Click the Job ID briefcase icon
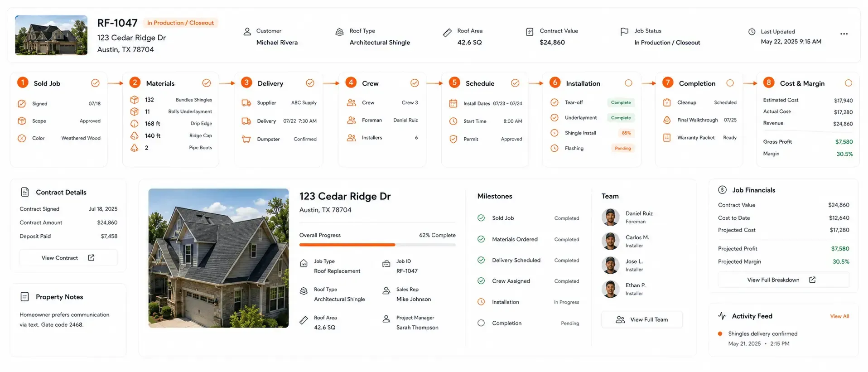 click(386, 264)
